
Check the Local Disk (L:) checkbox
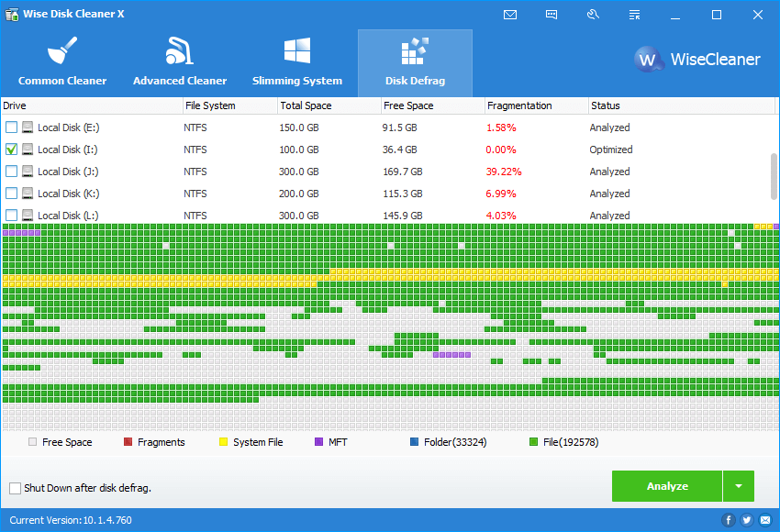11,215
